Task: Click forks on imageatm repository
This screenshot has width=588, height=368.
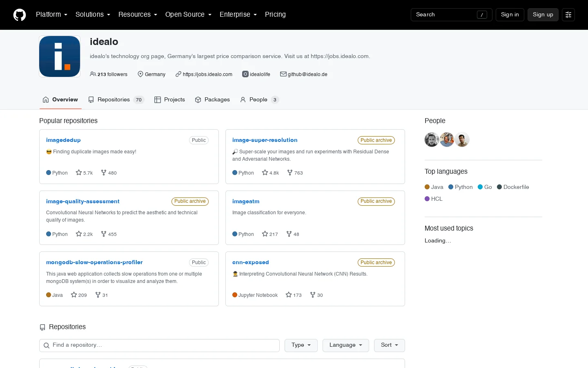Action: coord(293,234)
